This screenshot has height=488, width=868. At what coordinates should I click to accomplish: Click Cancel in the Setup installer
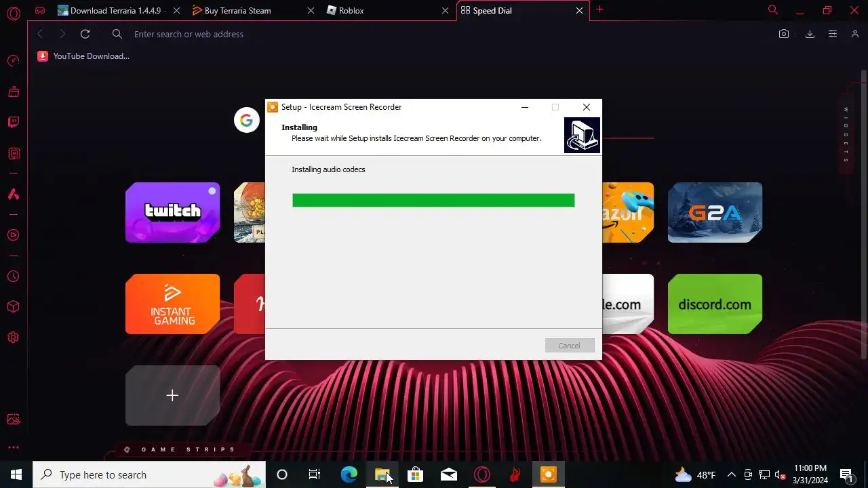point(570,346)
